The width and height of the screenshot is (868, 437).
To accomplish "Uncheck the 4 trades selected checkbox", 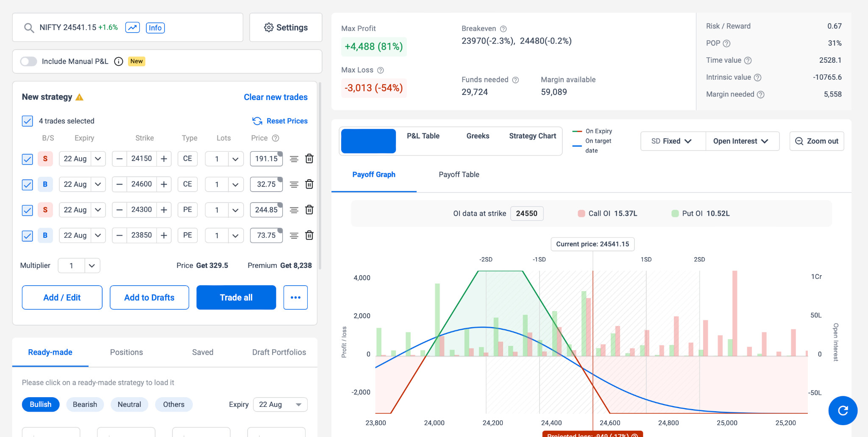I will click(28, 121).
